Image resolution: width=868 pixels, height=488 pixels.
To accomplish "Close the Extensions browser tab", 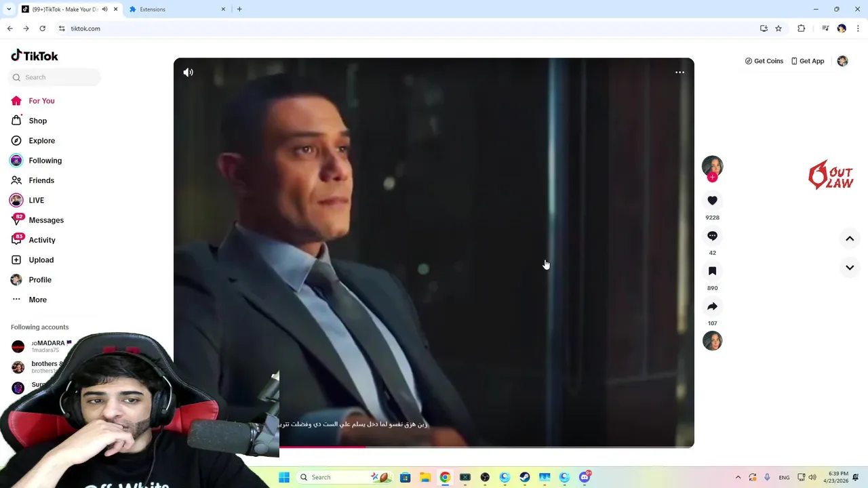I will [223, 9].
